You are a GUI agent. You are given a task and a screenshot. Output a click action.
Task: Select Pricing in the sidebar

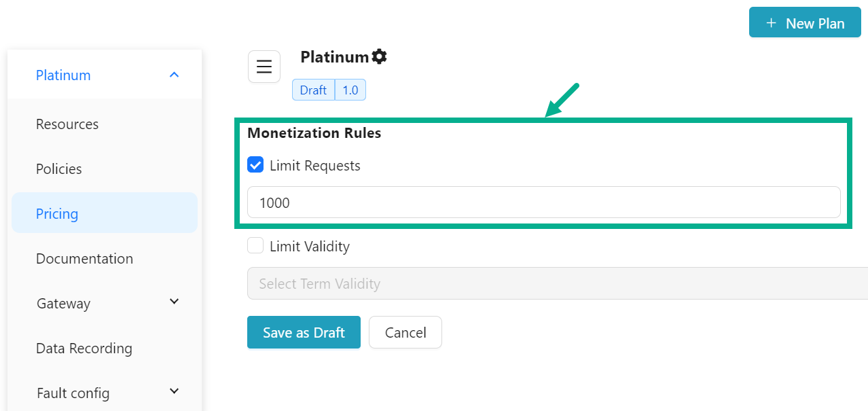pos(57,214)
